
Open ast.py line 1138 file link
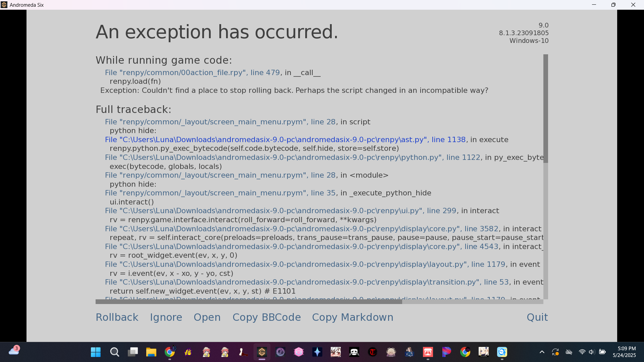coord(285,139)
